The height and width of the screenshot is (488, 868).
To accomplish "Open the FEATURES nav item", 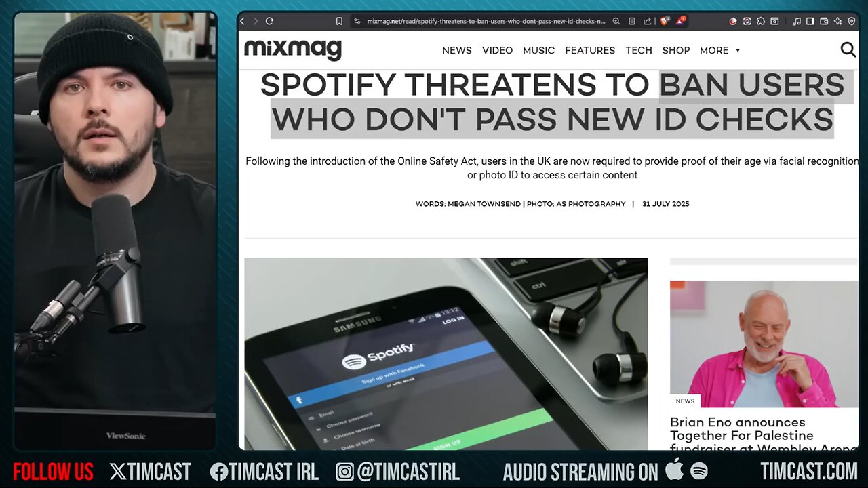I will (x=590, y=50).
